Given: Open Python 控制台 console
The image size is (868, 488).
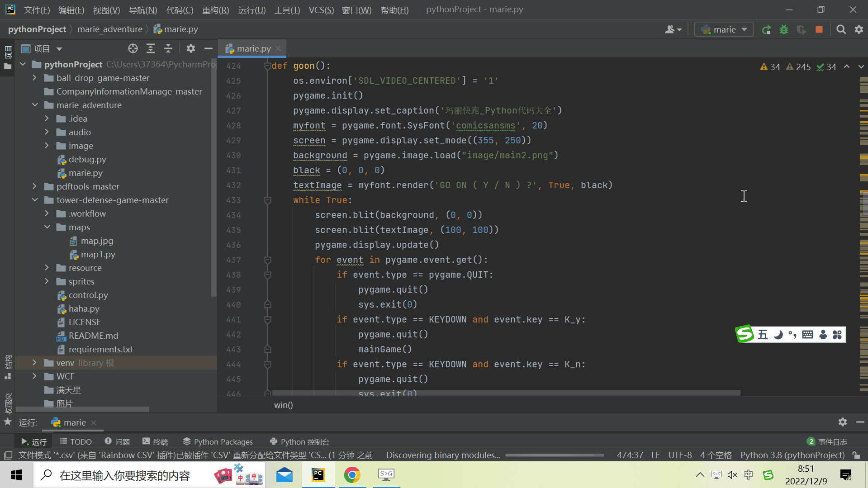Looking at the screenshot, I should [x=299, y=442].
